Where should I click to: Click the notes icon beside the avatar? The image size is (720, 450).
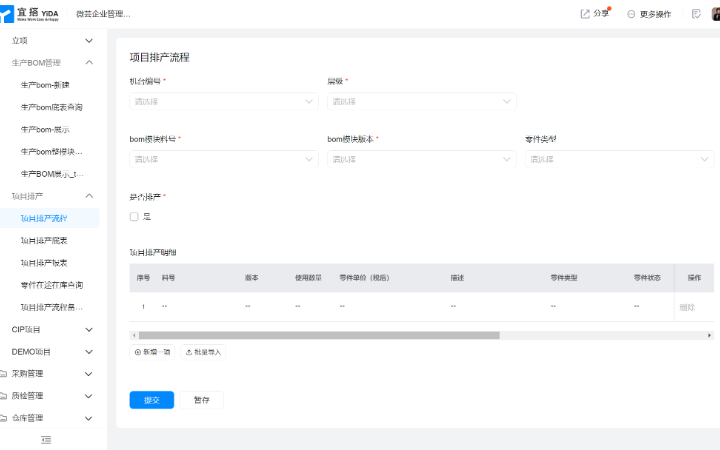pyautogui.click(x=696, y=14)
